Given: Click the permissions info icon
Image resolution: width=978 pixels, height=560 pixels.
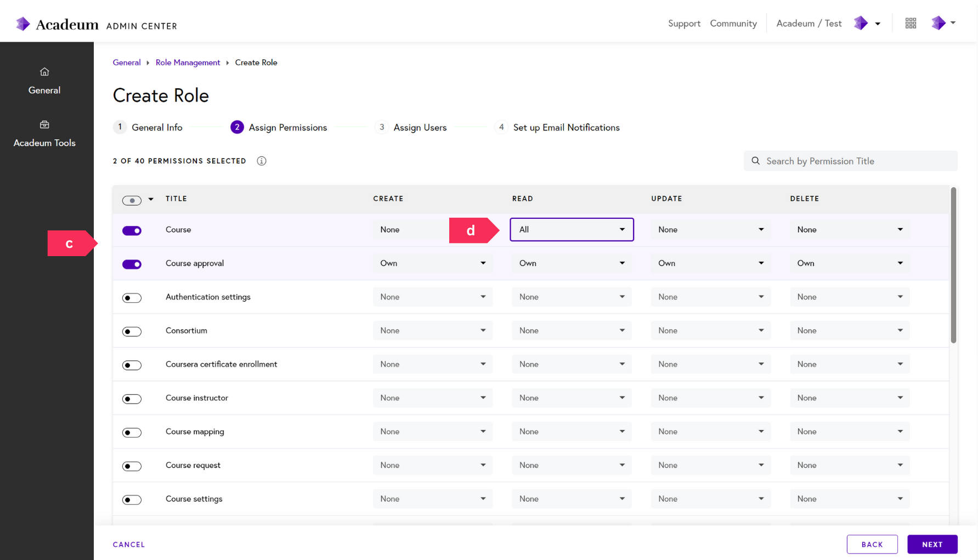Looking at the screenshot, I should pyautogui.click(x=262, y=161).
